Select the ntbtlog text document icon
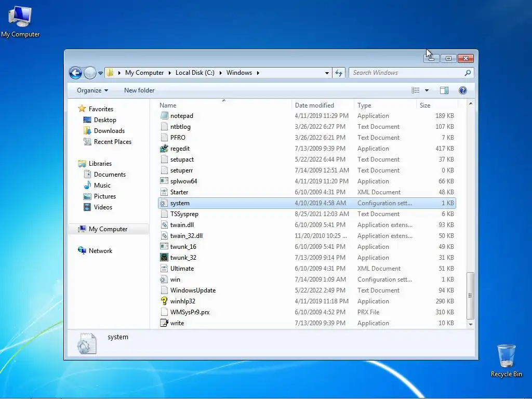Image resolution: width=532 pixels, height=399 pixels. pyautogui.click(x=164, y=127)
